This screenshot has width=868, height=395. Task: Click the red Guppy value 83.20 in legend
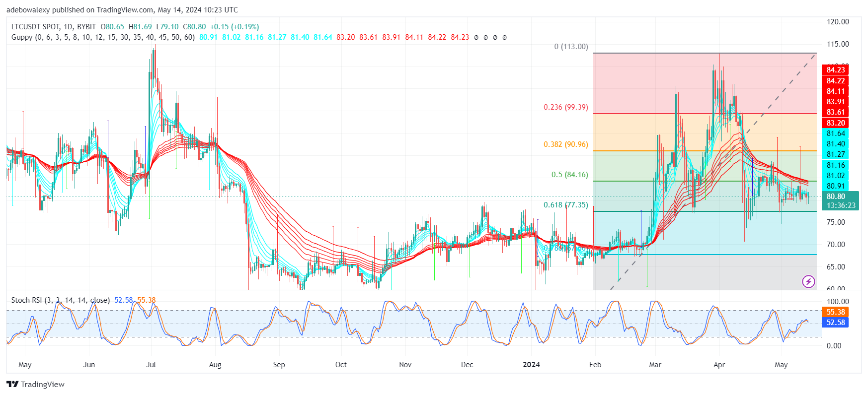click(x=346, y=37)
